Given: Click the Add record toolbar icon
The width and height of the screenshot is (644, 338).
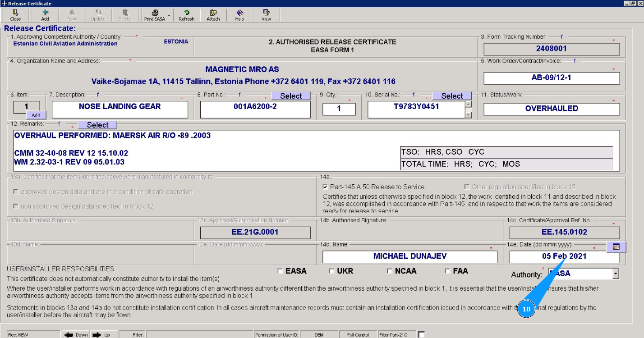Looking at the screenshot, I should [45, 13].
